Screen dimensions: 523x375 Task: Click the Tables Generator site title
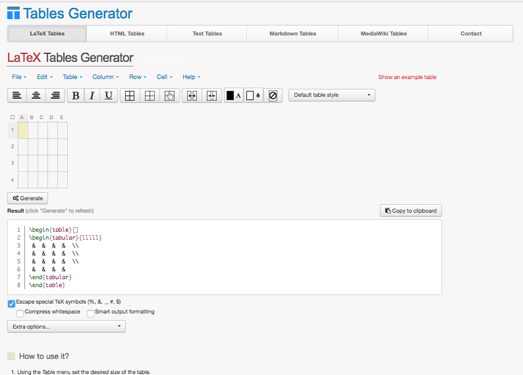click(x=78, y=13)
